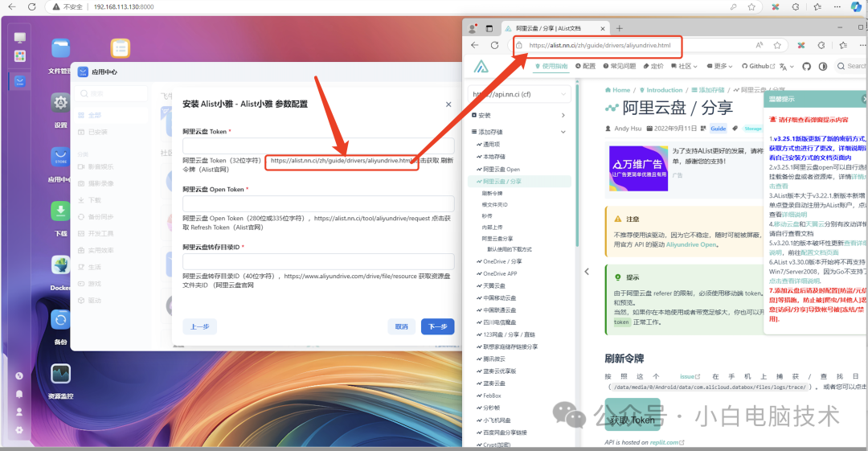Open the Docker whale desktop icon
Viewport: 868px width, 451px height.
pos(60,265)
